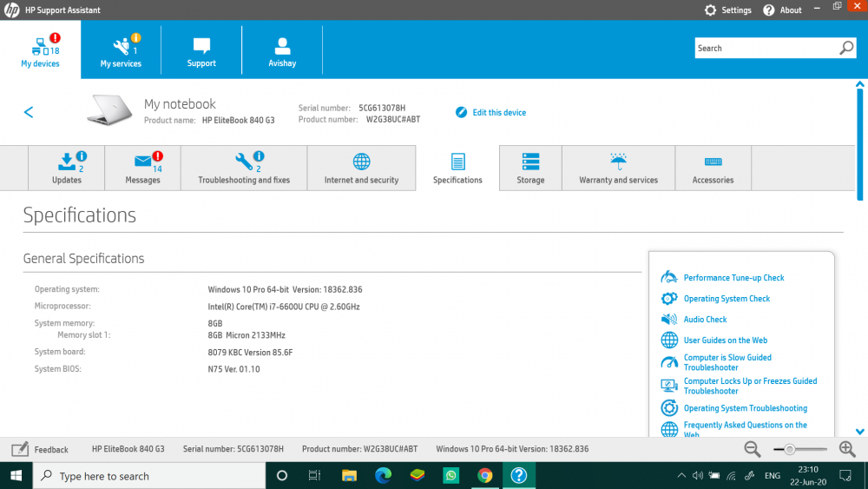
Task: Open Troubleshooting and fixes tab
Action: point(244,169)
